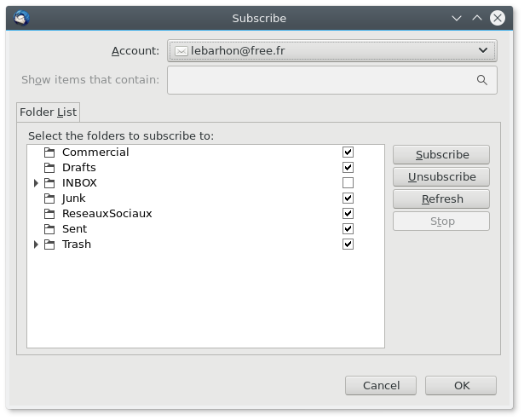Select the ReseauxSociaux folder icon
Image resolution: width=524 pixels, height=420 pixels.
click(x=49, y=214)
